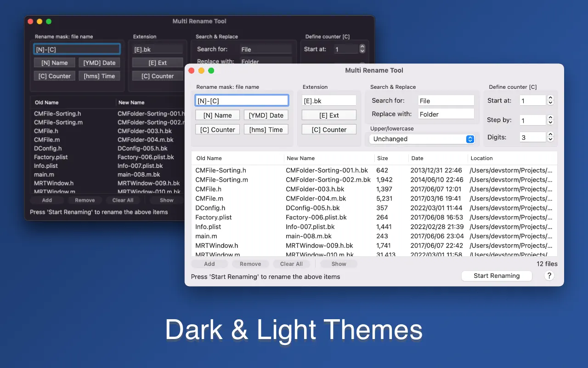Click the [E] Ext button in dark window
The image size is (588, 368).
[158, 63]
